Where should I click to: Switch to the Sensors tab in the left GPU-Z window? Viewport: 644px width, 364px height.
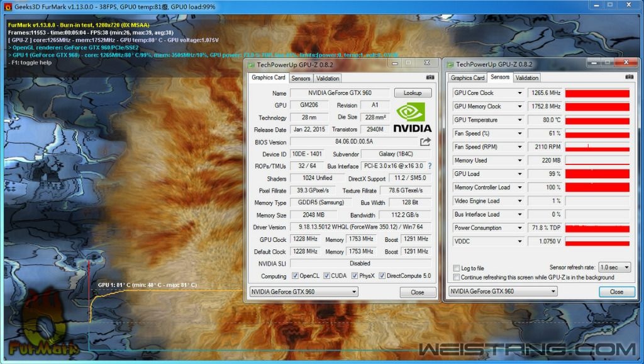tap(301, 78)
